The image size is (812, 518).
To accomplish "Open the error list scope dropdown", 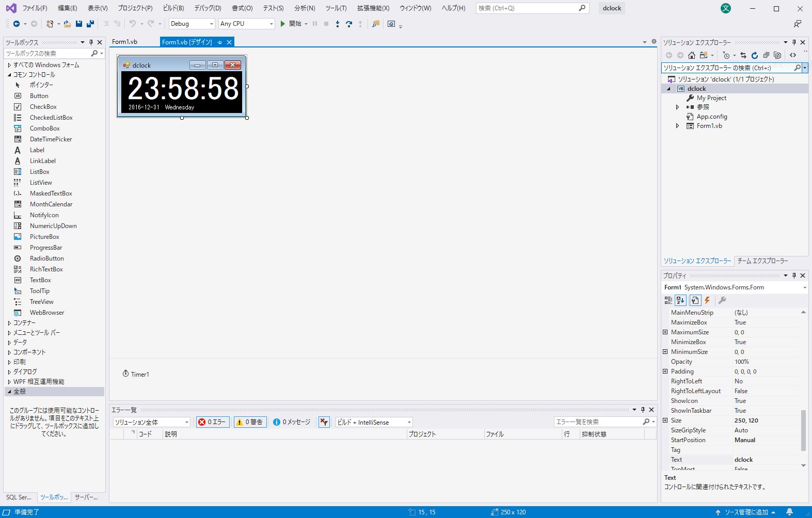I will (x=152, y=422).
